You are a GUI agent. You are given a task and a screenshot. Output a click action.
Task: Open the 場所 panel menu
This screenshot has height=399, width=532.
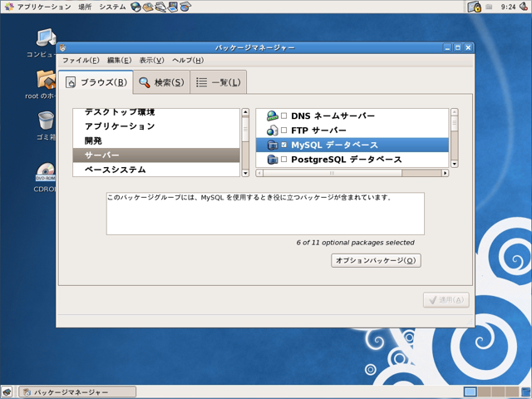coord(85,7)
